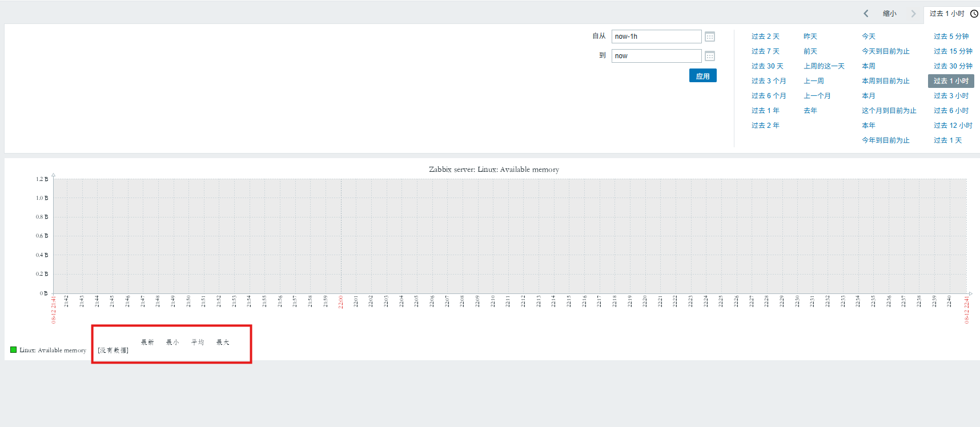
Task: Select 过去 7 天 range
Action: 765,51
